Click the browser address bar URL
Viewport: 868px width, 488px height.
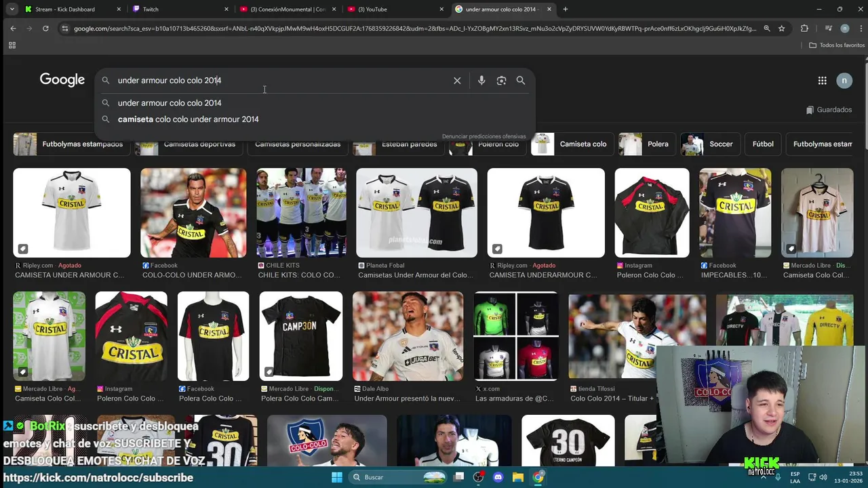tap(414, 28)
